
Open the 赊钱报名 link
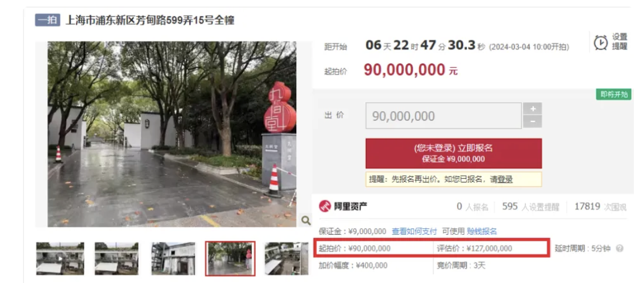click(482, 231)
